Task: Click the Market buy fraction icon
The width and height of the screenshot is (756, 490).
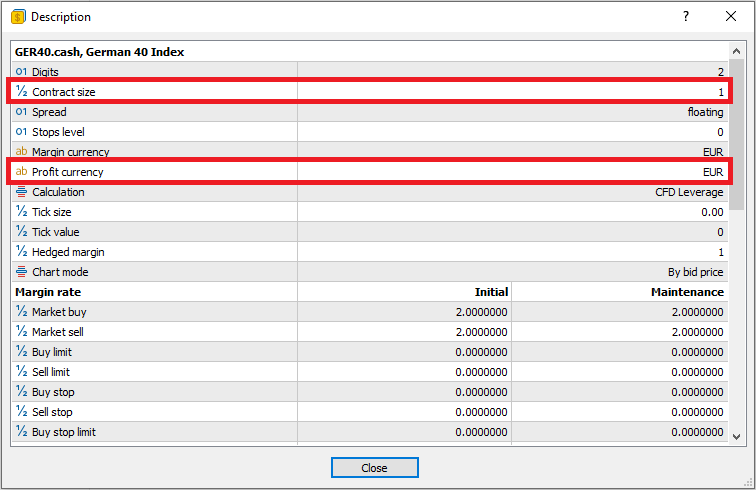Action: pyautogui.click(x=21, y=312)
